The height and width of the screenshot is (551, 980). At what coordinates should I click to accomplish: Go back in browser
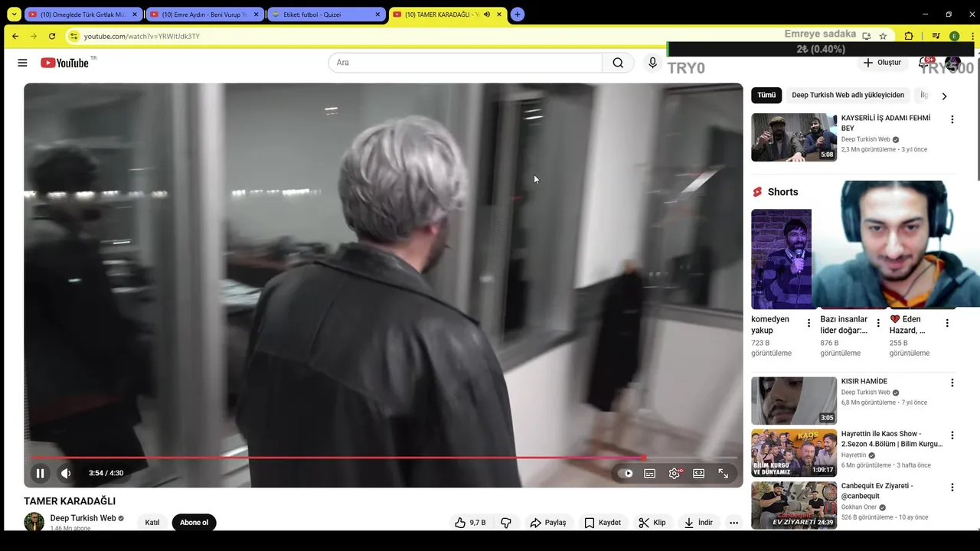(x=15, y=36)
